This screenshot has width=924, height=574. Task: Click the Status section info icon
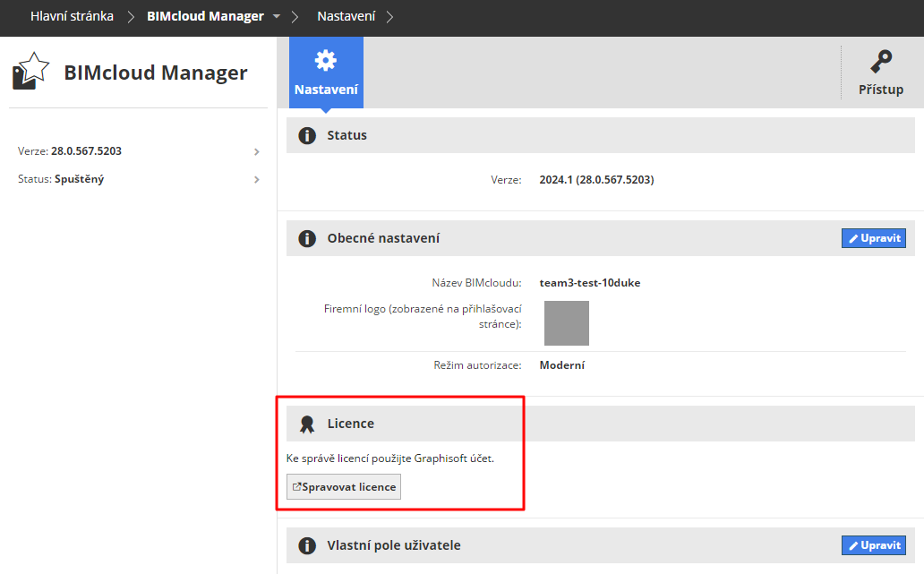point(307,135)
